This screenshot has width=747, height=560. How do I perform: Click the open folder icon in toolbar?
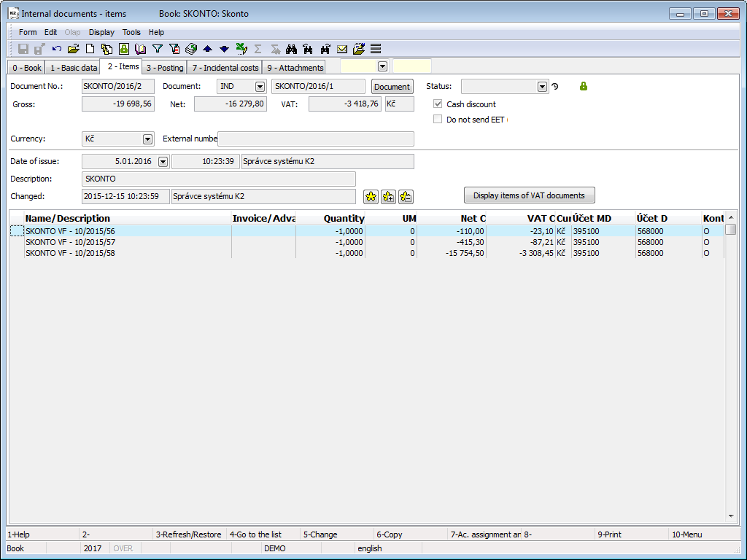[x=73, y=49]
